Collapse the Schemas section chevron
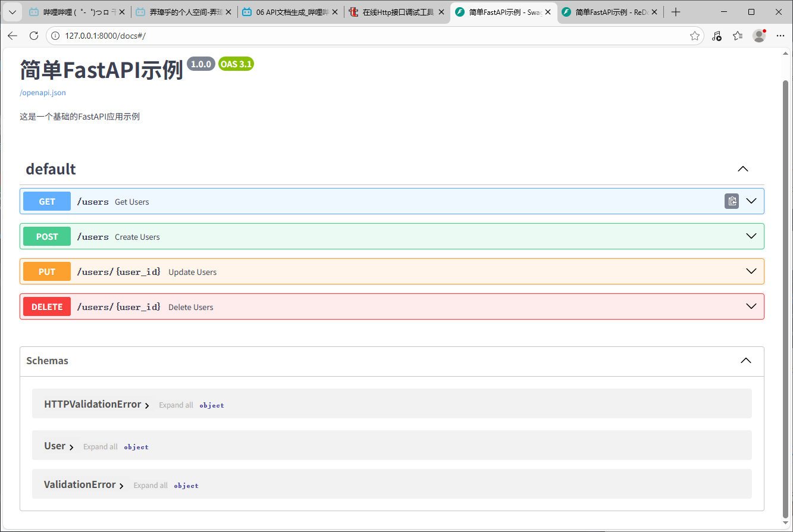The width and height of the screenshot is (793, 532). tap(746, 361)
